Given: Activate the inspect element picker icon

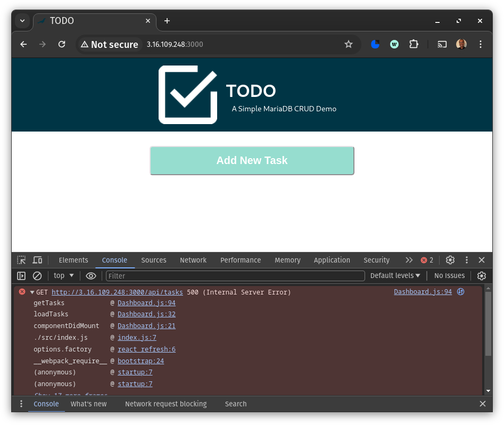Looking at the screenshot, I should (x=21, y=260).
